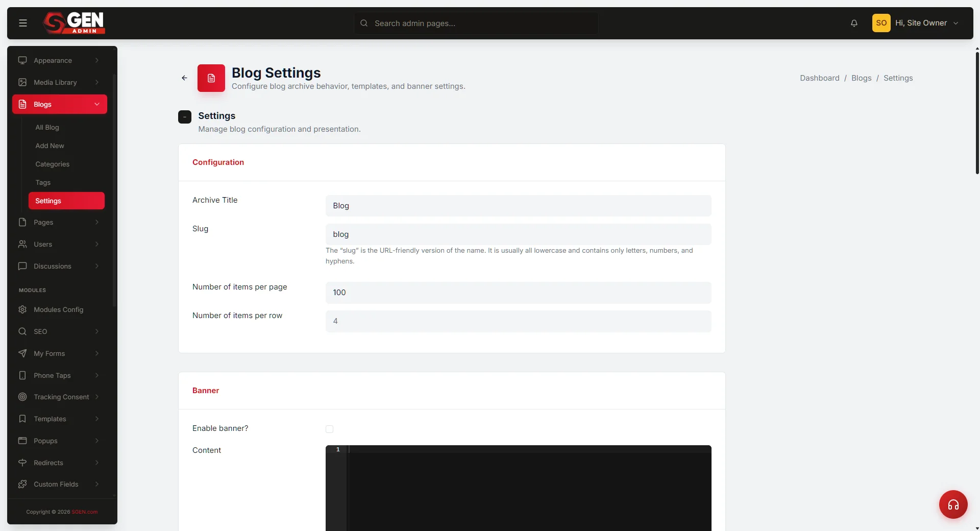980x531 pixels.
Task: Expand the Appearance menu chevron
Action: pos(97,60)
